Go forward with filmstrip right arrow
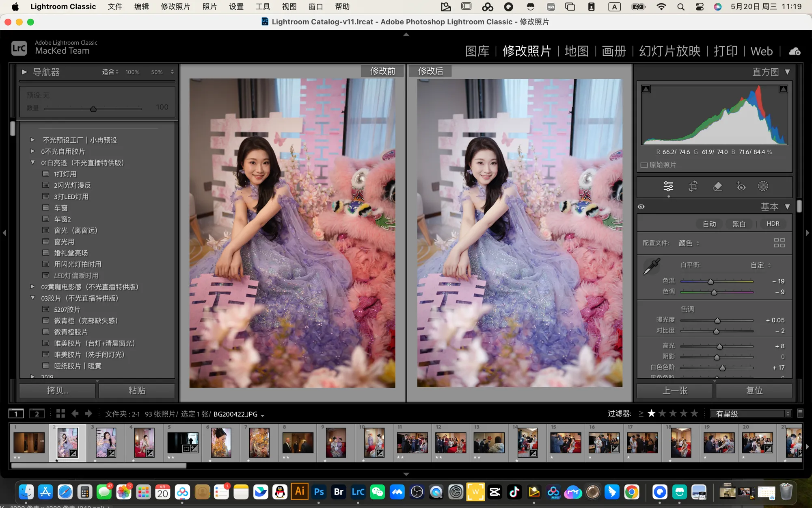Viewport: 812px width, 508px height. pos(89,414)
